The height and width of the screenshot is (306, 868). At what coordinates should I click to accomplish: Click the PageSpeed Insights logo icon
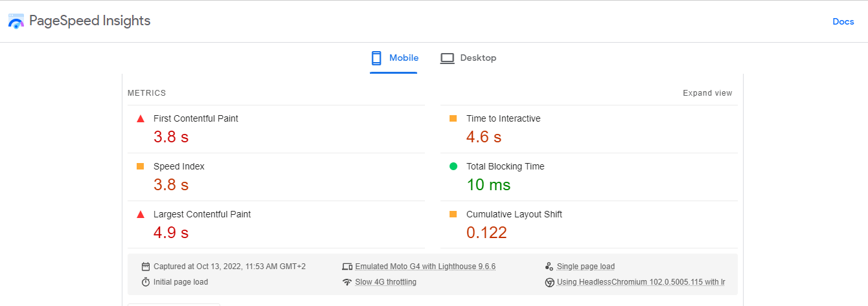tap(16, 21)
